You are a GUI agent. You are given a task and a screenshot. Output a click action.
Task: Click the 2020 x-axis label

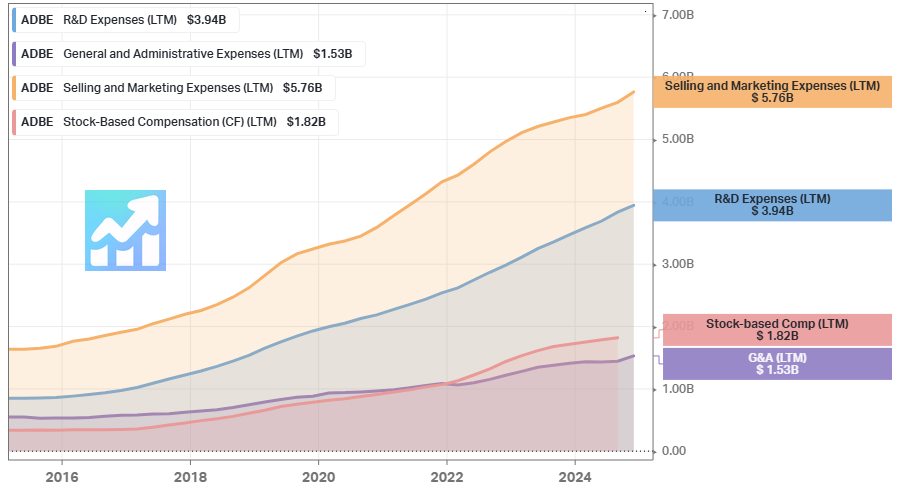319,477
